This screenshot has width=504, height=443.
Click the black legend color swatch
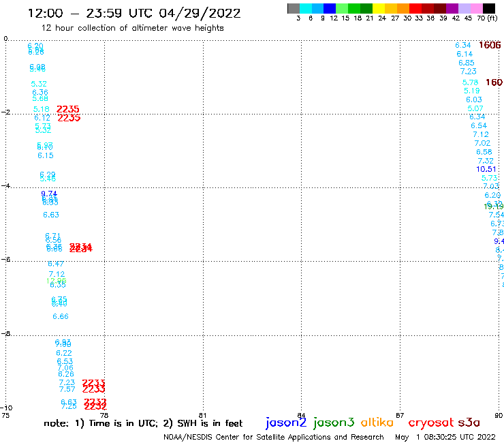pos(488,8)
